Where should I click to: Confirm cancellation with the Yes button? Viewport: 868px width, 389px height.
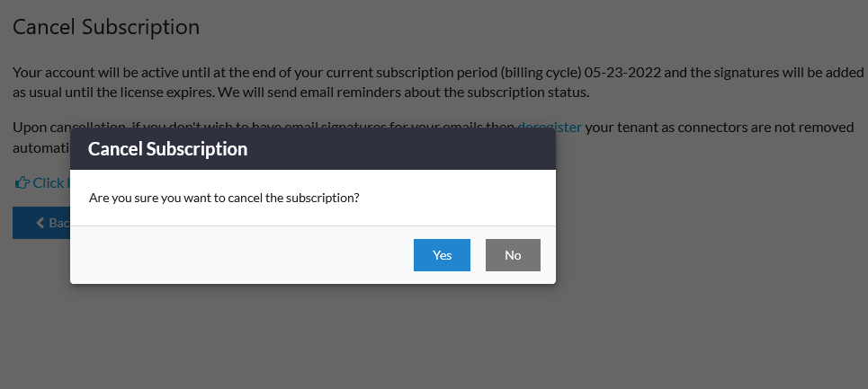pos(442,255)
